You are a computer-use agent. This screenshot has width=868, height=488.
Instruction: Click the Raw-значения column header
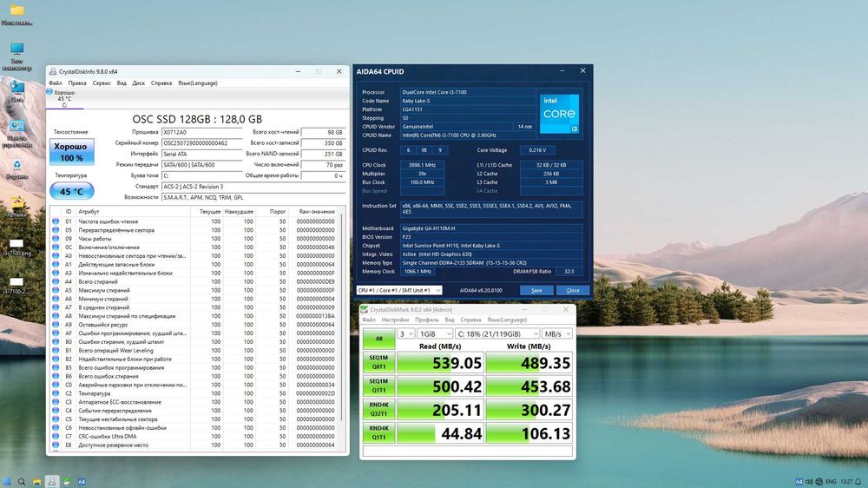pos(317,212)
